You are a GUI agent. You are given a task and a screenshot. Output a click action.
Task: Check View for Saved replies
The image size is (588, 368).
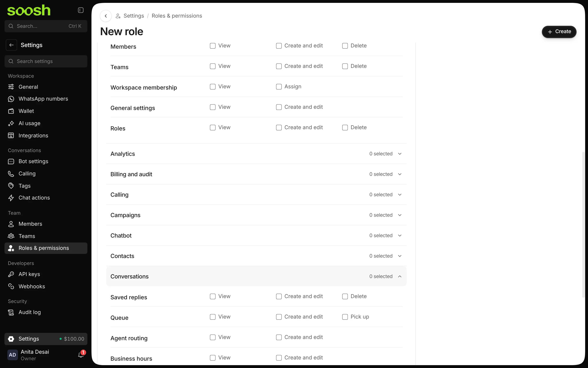point(213,296)
